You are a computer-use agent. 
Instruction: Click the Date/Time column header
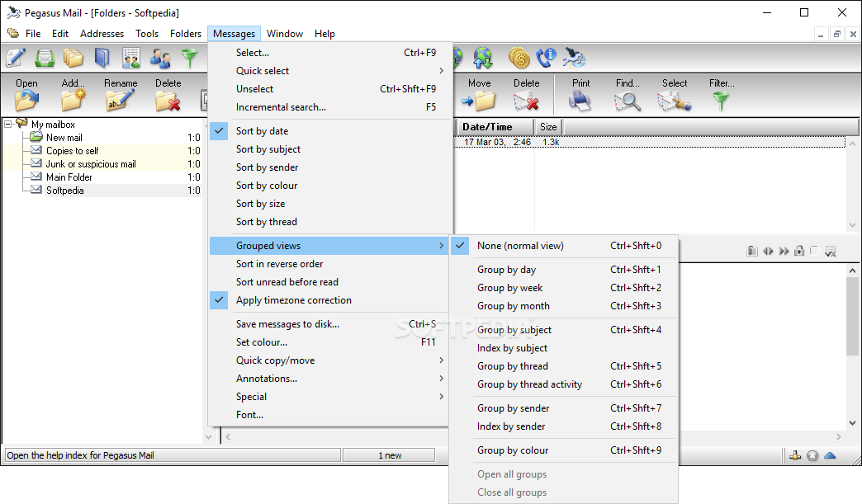(x=494, y=127)
